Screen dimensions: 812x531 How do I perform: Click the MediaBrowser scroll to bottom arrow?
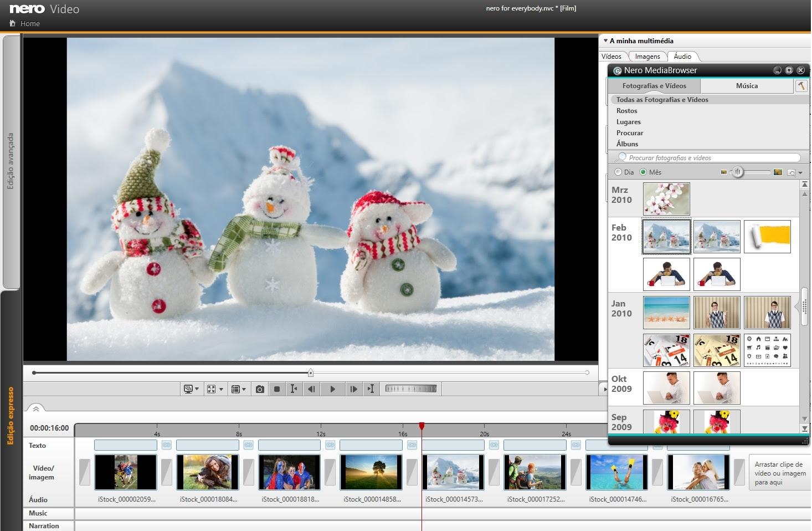(x=805, y=428)
